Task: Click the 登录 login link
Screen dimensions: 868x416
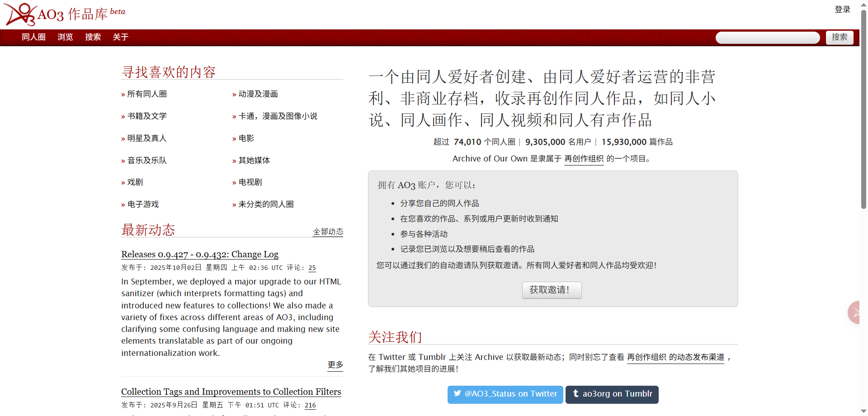Action: [x=842, y=9]
